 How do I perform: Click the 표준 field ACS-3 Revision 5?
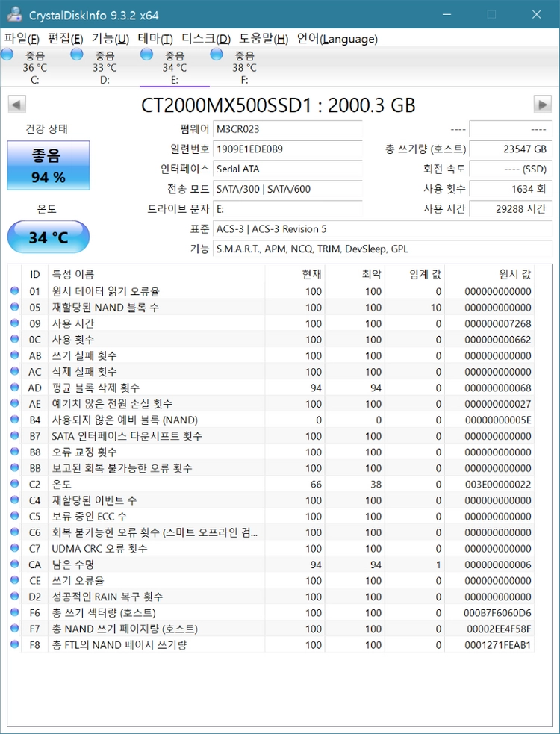pyautogui.click(x=382, y=229)
